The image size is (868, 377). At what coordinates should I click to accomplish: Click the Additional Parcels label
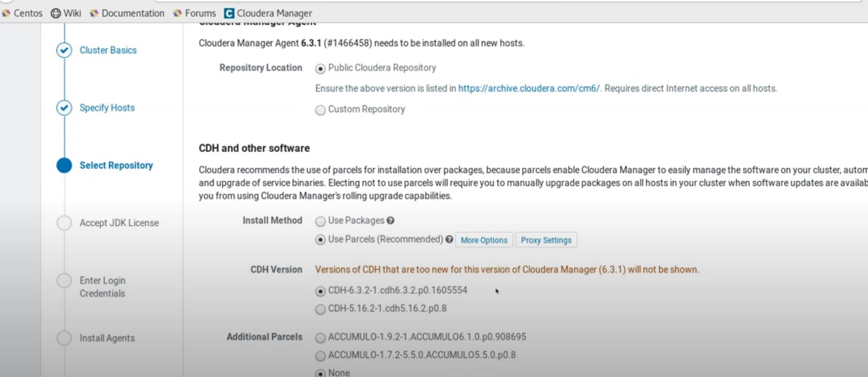tap(264, 337)
